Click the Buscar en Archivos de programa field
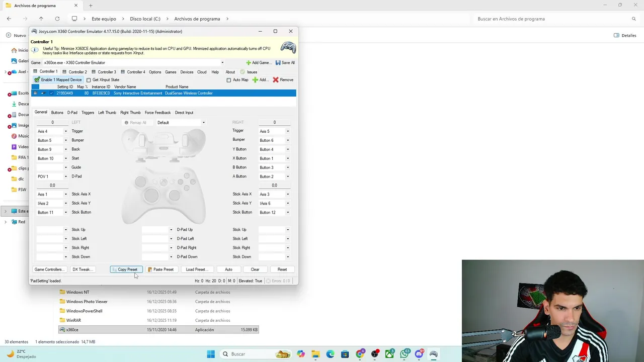This screenshot has width=644, height=362. pyautogui.click(x=556, y=19)
